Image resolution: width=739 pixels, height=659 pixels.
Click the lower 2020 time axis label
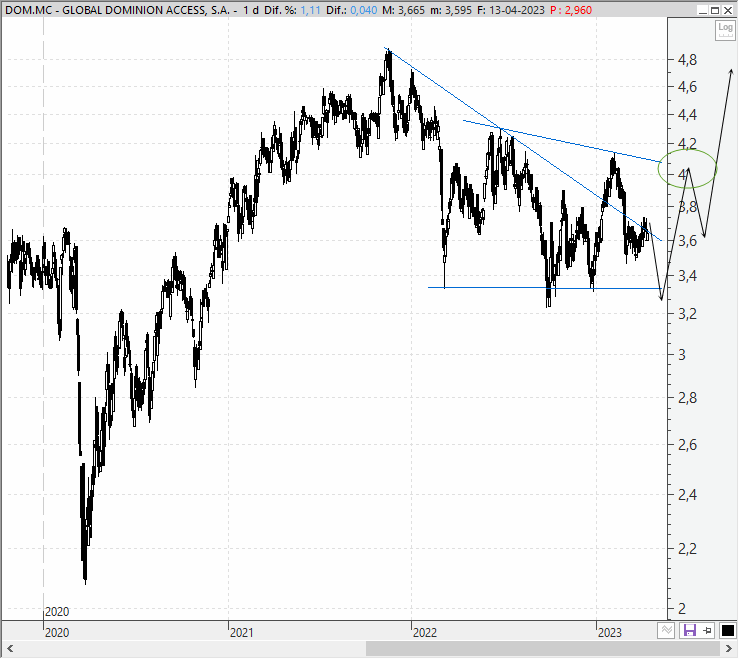tap(57, 633)
